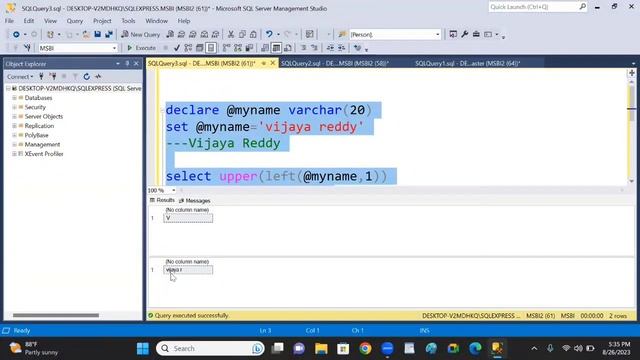The height and width of the screenshot is (360, 640).
Task: Open File Explorer from the taskbar
Action: [x=321, y=348]
